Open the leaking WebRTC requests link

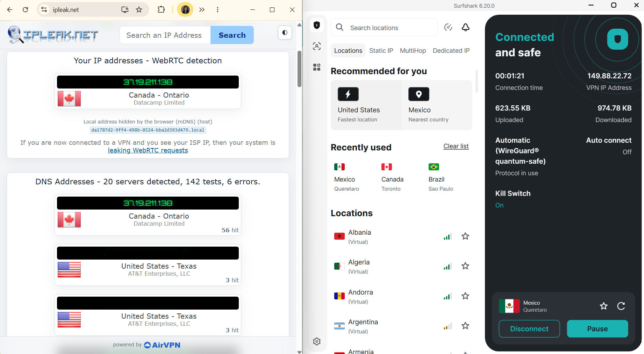pyautogui.click(x=148, y=150)
